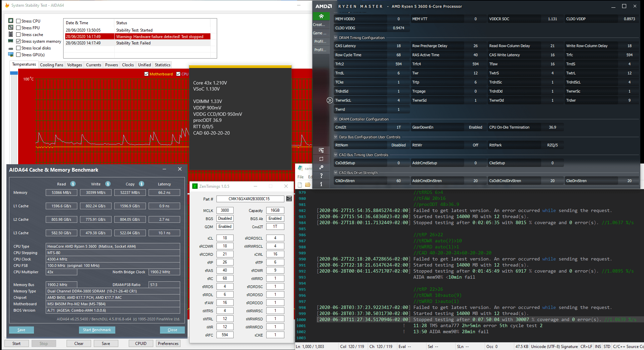Viewport: 644px width, 350px height.
Task: Click Start in Stability Test
Action: 16,344
